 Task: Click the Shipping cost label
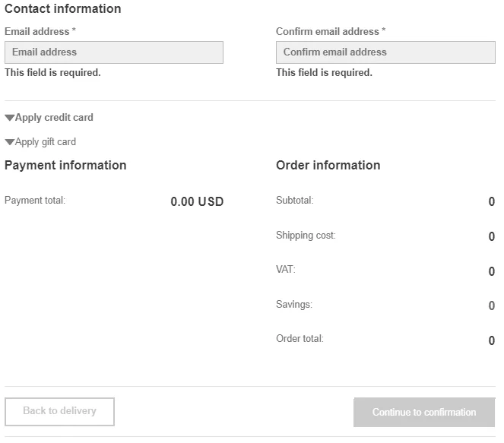tap(306, 236)
